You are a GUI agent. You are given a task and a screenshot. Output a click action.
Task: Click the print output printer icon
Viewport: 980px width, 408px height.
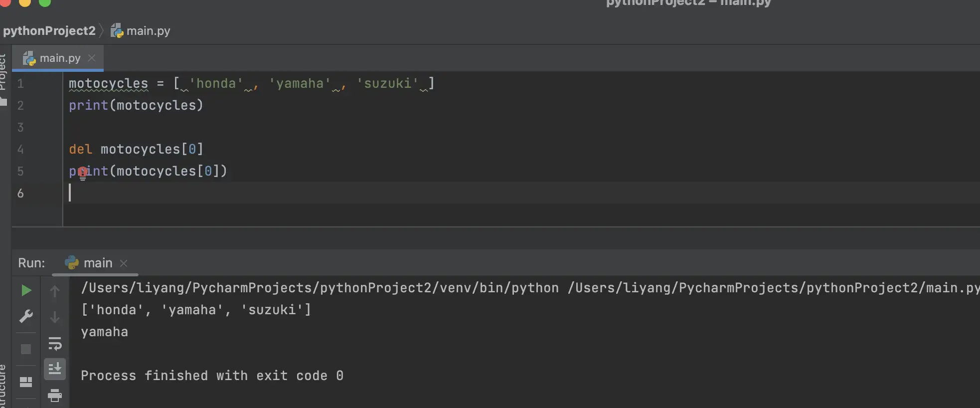(x=55, y=396)
